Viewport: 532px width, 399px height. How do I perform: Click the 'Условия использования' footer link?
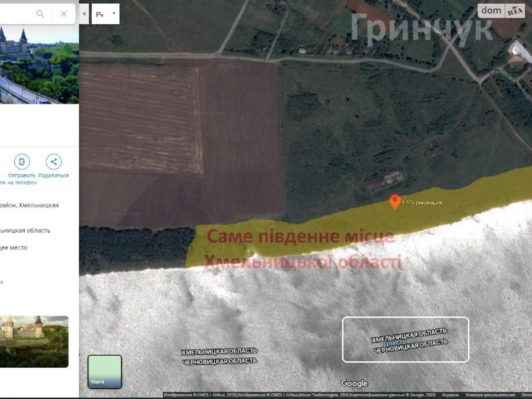click(x=490, y=395)
